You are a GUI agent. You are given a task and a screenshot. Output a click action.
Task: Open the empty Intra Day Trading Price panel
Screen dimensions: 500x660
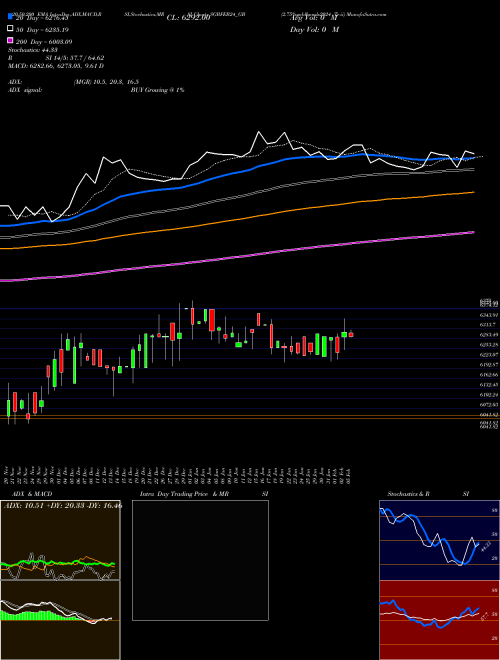pos(200,560)
